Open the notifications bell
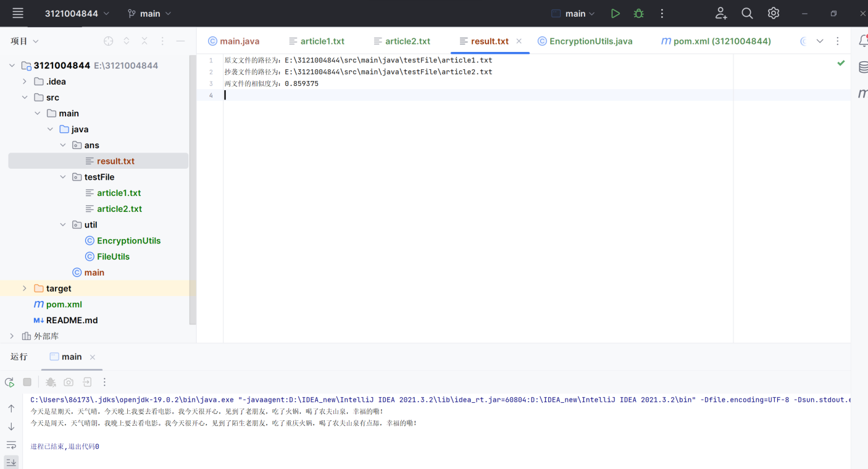The image size is (868, 469). coord(862,41)
